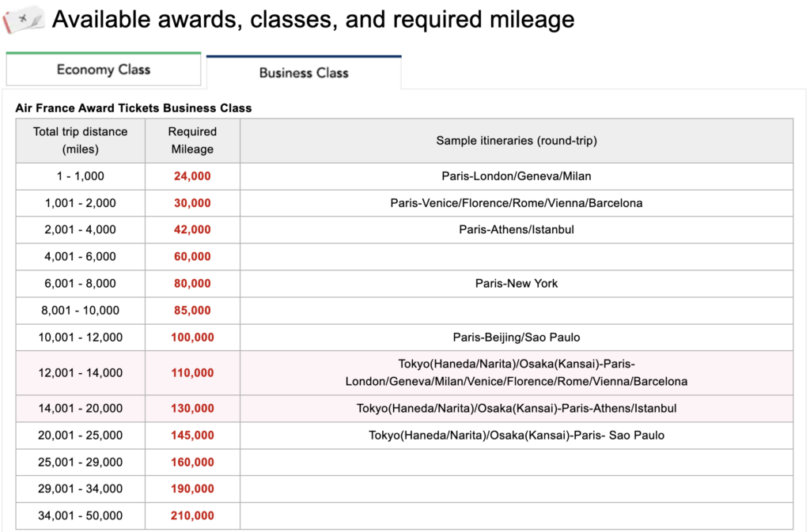Select the '20,001 - 25,000' distance cell
The image size is (810, 532).
pos(80,435)
